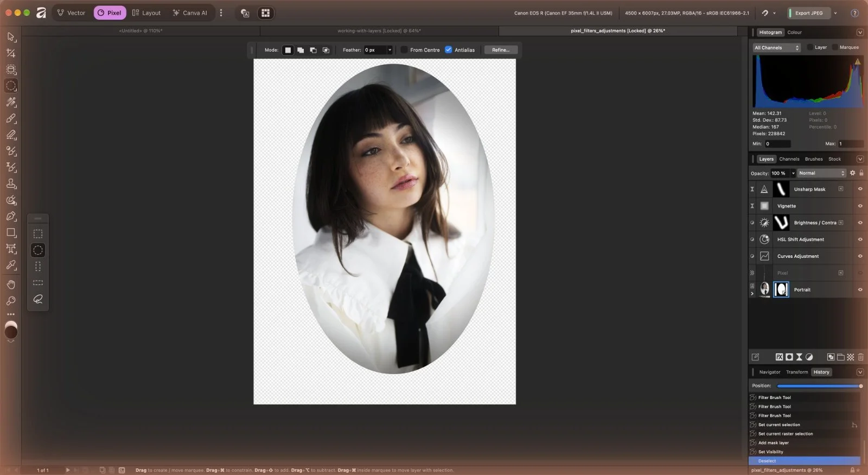The image size is (868, 475).
Task: Open the blend mode Normal dropdown
Action: [822, 173]
